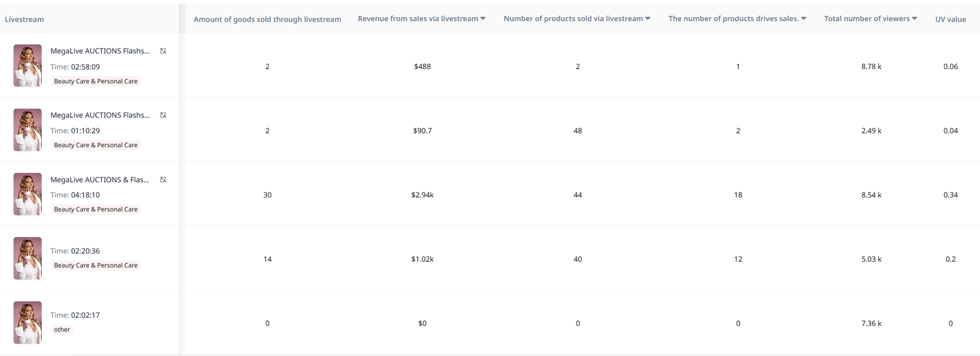The width and height of the screenshot is (980, 356).
Task: Open first MegaLive AUCTIONS Flashs title link
Action: [x=100, y=51]
